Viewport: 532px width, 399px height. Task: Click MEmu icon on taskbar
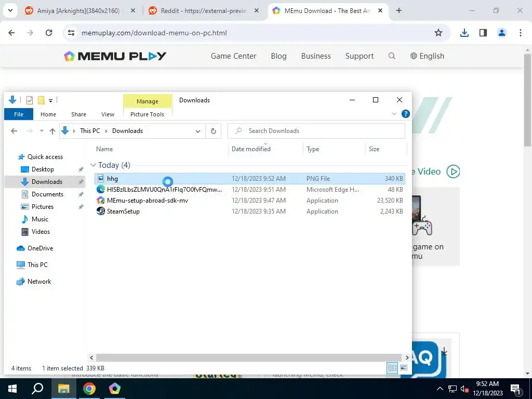coord(115,389)
